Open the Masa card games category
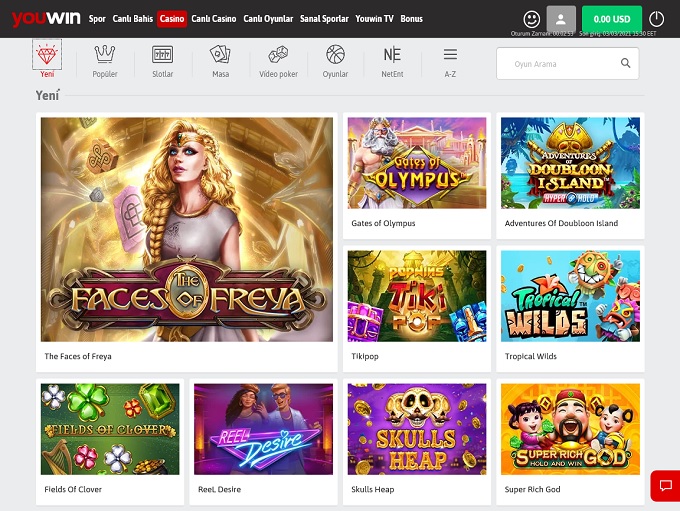 [x=220, y=55]
